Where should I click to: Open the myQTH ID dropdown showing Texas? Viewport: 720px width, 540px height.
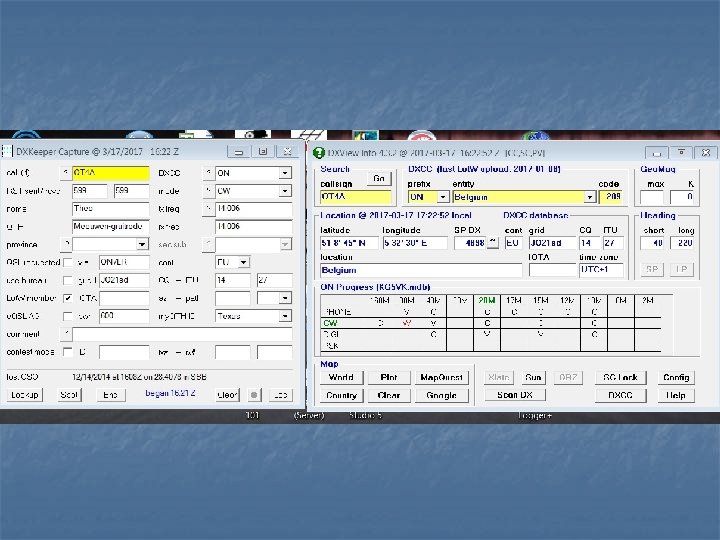(x=285, y=316)
